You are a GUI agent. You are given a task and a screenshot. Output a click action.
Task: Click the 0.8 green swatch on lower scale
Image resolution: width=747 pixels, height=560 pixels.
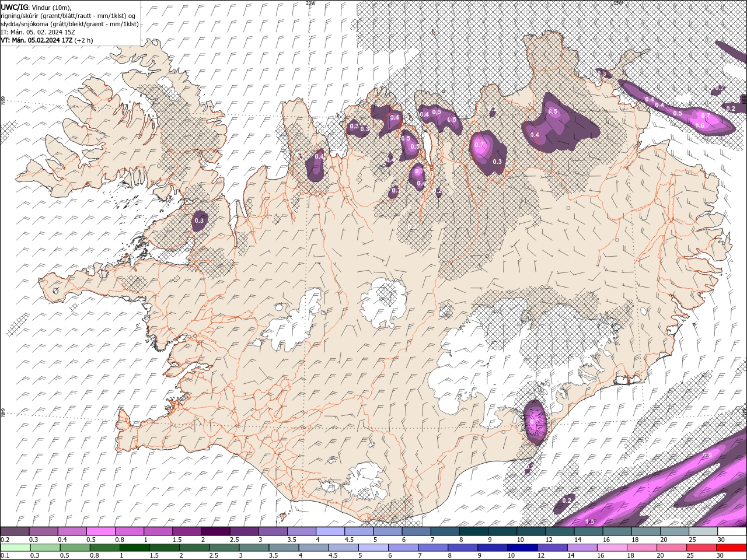click(105, 548)
